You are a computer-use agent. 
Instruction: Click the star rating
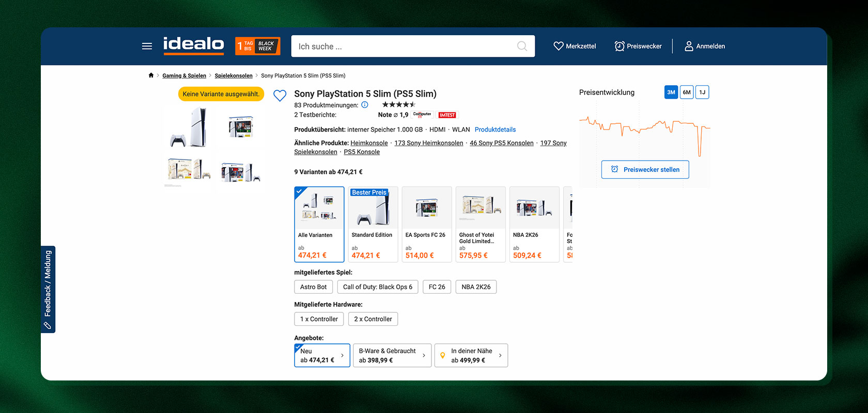(398, 105)
